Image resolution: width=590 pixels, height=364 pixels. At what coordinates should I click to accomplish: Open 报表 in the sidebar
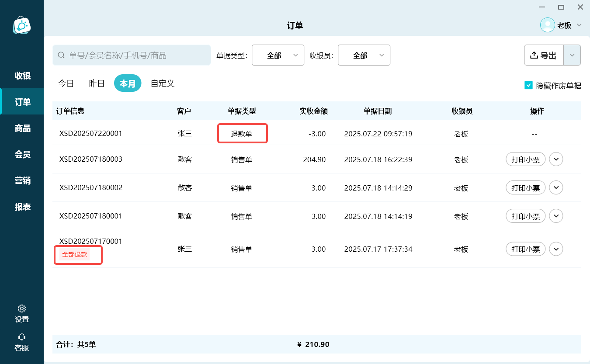coord(23,207)
